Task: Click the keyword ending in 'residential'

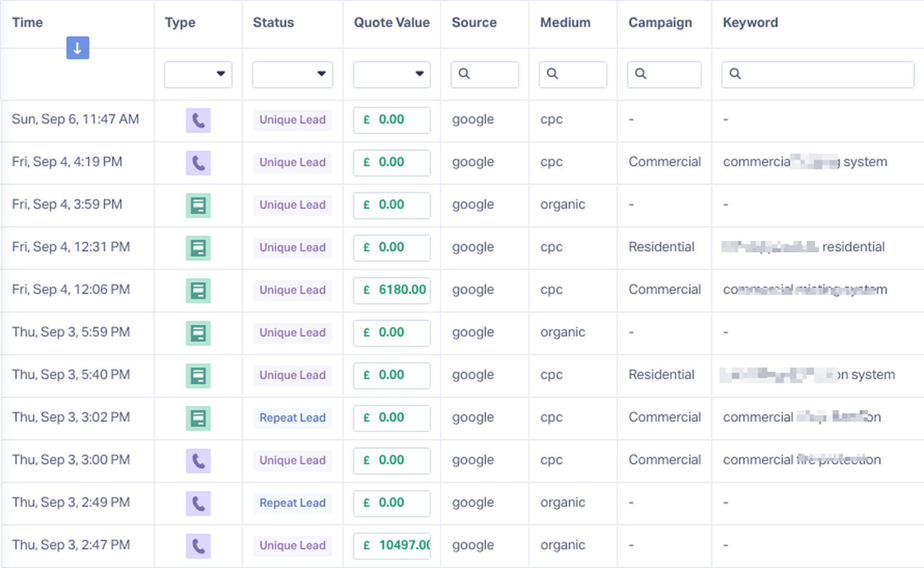Action: click(x=804, y=247)
